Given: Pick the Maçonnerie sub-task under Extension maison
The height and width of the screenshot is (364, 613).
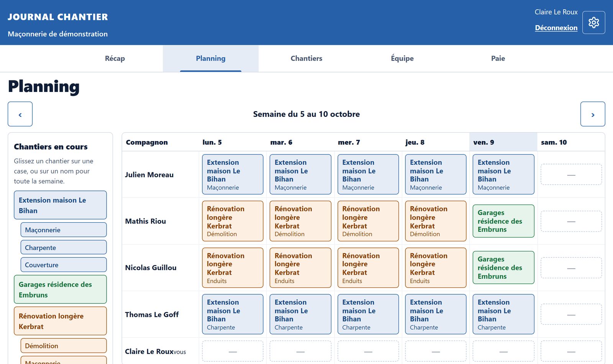Looking at the screenshot, I should [64, 230].
